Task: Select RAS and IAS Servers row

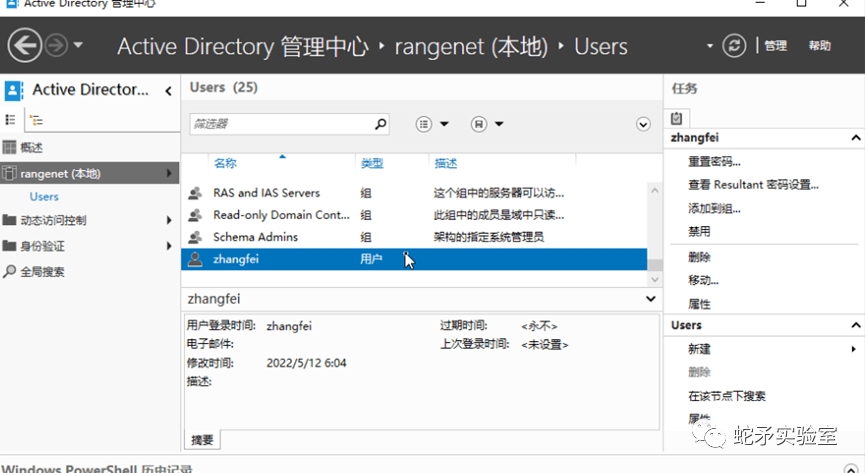Action: [x=414, y=193]
